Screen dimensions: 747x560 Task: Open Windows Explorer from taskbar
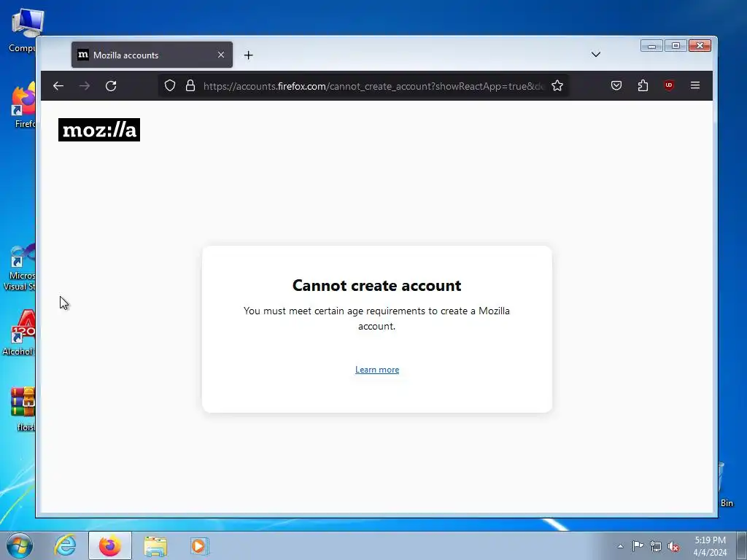pyautogui.click(x=155, y=545)
